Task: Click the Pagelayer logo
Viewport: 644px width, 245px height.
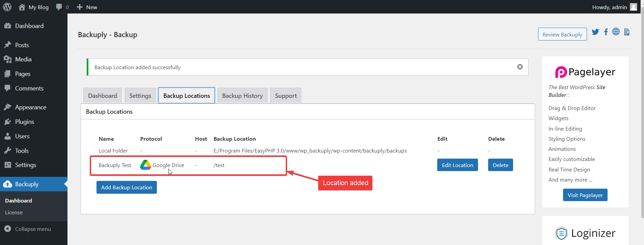Action: [x=585, y=72]
